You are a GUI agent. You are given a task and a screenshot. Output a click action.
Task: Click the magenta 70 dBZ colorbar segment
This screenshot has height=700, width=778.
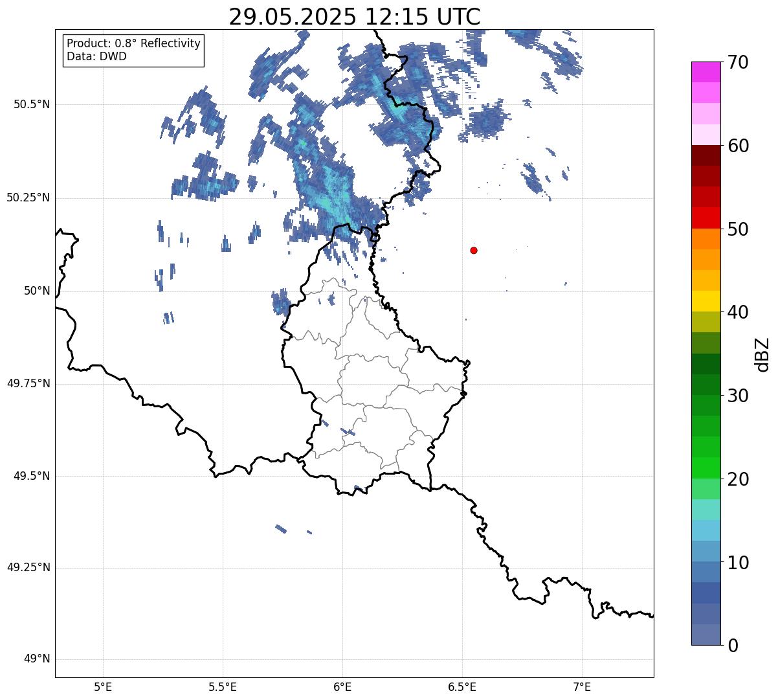pyautogui.click(x=706, y=72)
